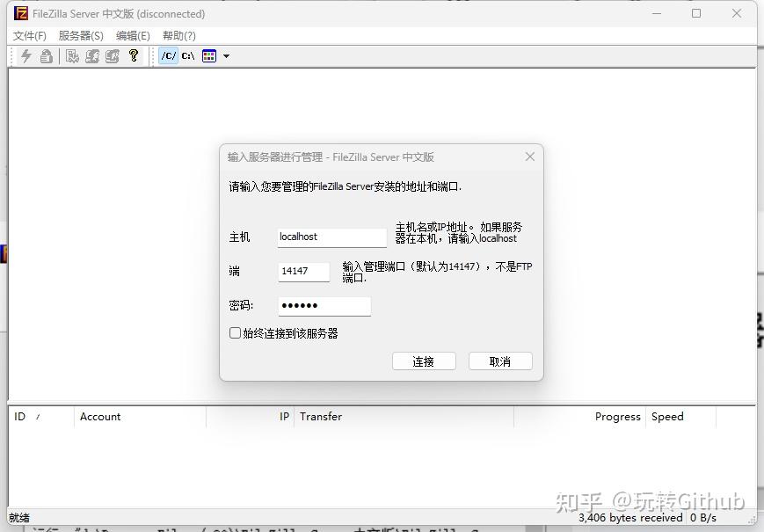Select the C:\ path display toolbar button

(188, 56)
